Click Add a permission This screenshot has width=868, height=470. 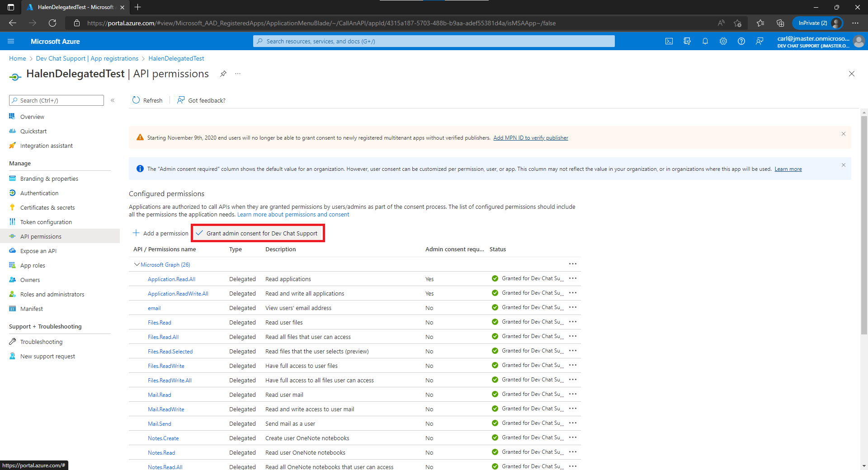pos(160,233)
